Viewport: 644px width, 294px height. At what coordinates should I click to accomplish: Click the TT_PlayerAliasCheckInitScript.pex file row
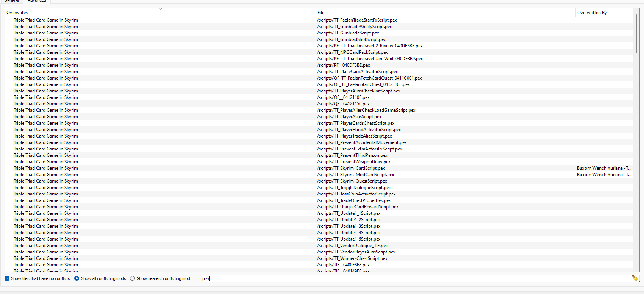pos(359,91)
